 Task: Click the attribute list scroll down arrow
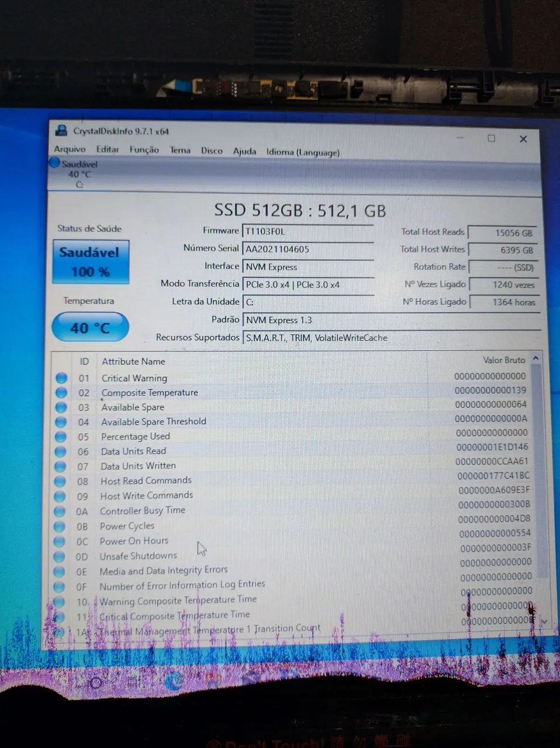[544, 622]
